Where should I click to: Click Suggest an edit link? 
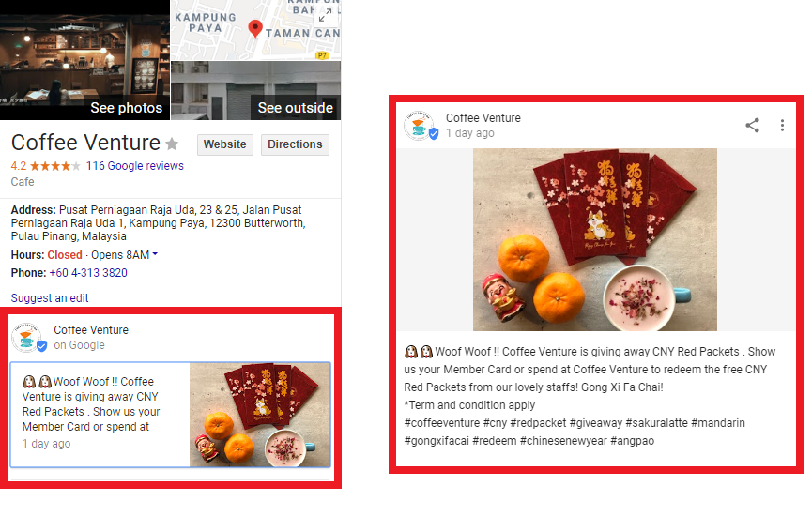click(50, 298)
